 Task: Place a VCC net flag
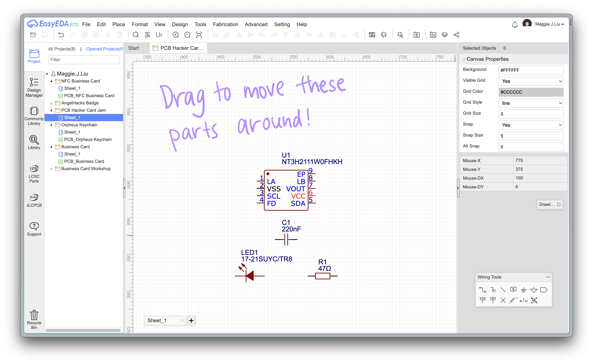(483, 300)
